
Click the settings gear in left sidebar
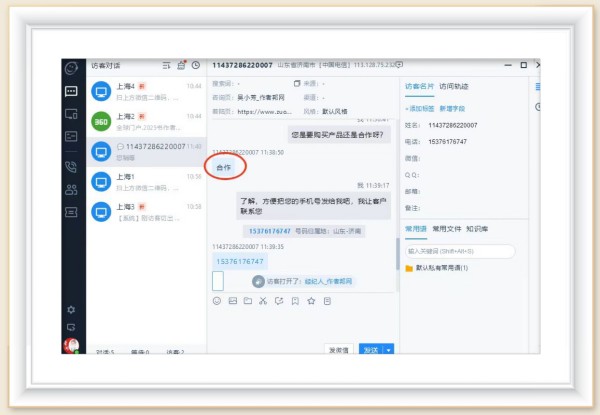(71, 310)
